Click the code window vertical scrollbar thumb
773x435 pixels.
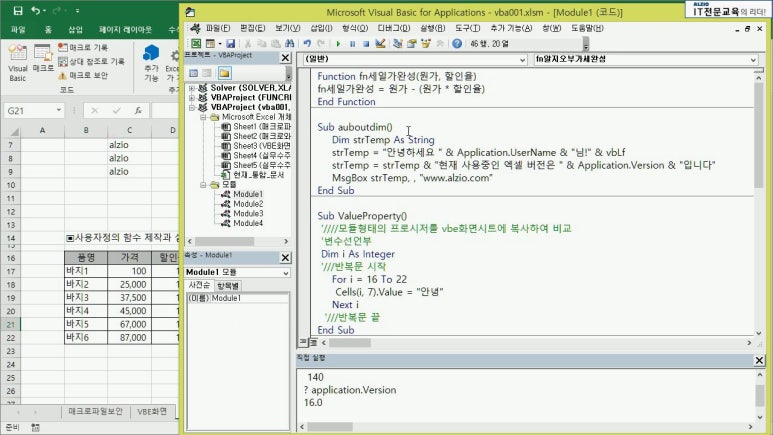click(x=758, y=135)
